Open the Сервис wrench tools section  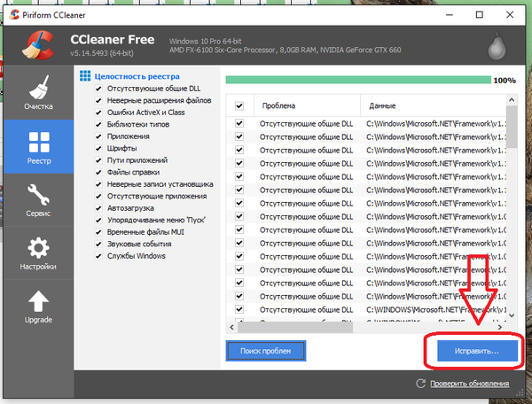(38, 201)
